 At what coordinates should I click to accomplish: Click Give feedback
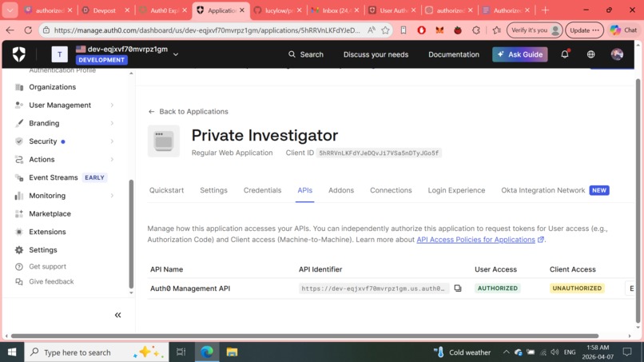pyautogui.click(x=51, y=281)
